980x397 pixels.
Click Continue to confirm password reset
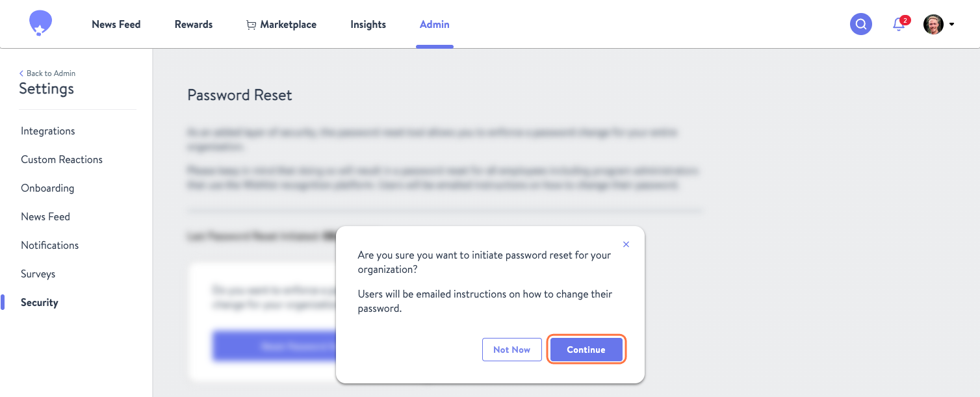(x=586, y=350)
